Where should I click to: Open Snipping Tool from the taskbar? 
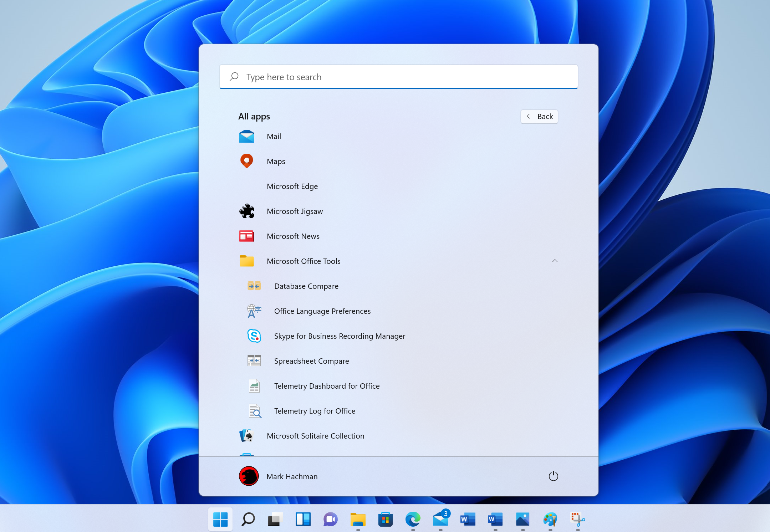(578, 519)
